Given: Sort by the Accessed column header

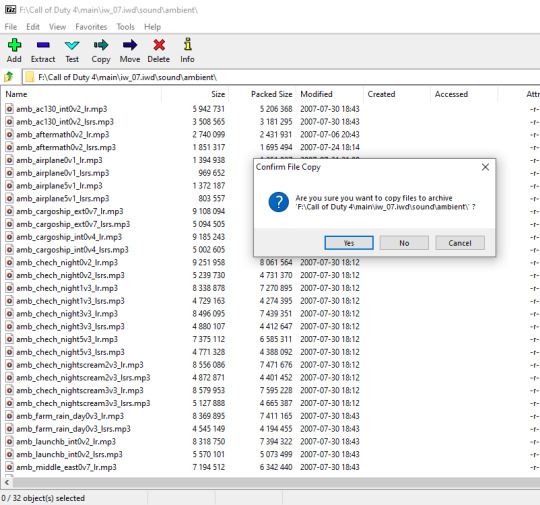Looking at the screenshot, I should pyautogui.click(x=464, y=94).
